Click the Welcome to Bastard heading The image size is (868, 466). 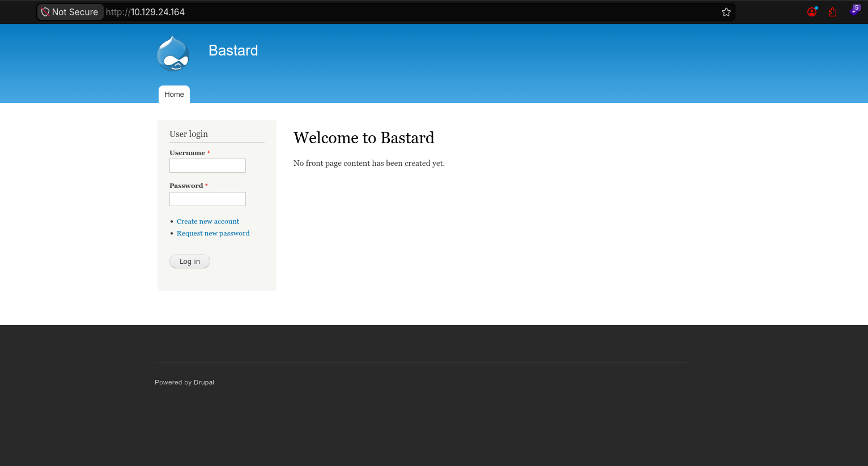[364, 138]
